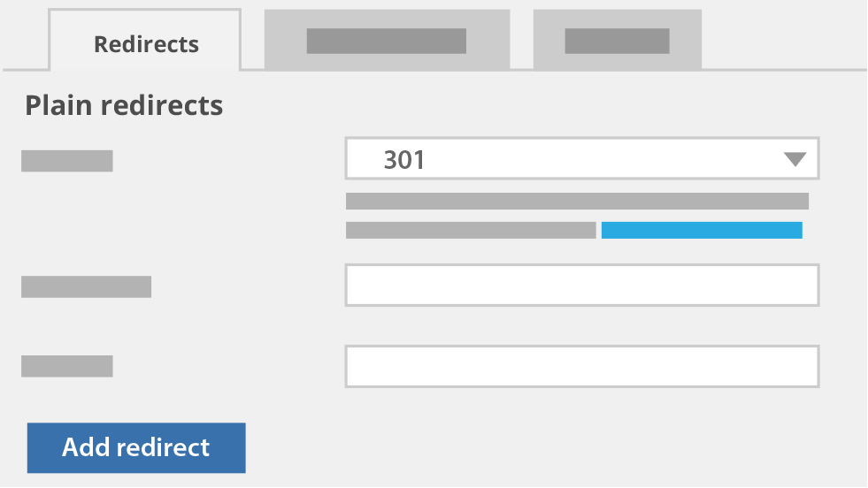Click the dark placeholder bar inside rightmost tab
The width and height of the screenshot is (868, 488).
click(x=618, y=41)
